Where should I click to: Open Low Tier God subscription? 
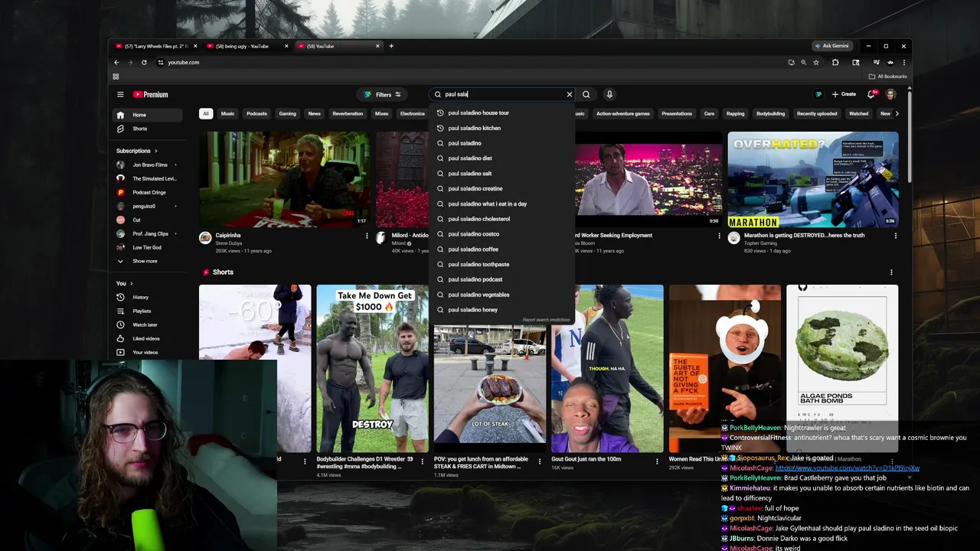pos(149,247)
